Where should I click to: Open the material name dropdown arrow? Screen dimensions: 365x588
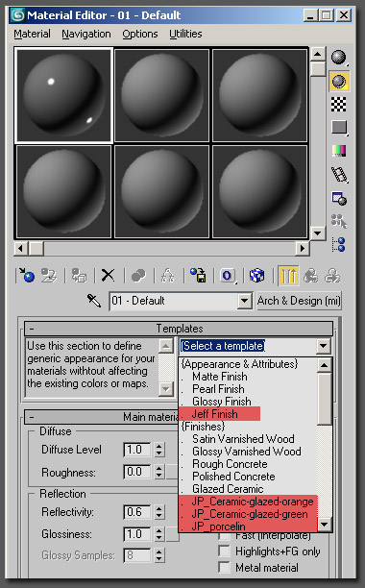click(x=245, y=301)
